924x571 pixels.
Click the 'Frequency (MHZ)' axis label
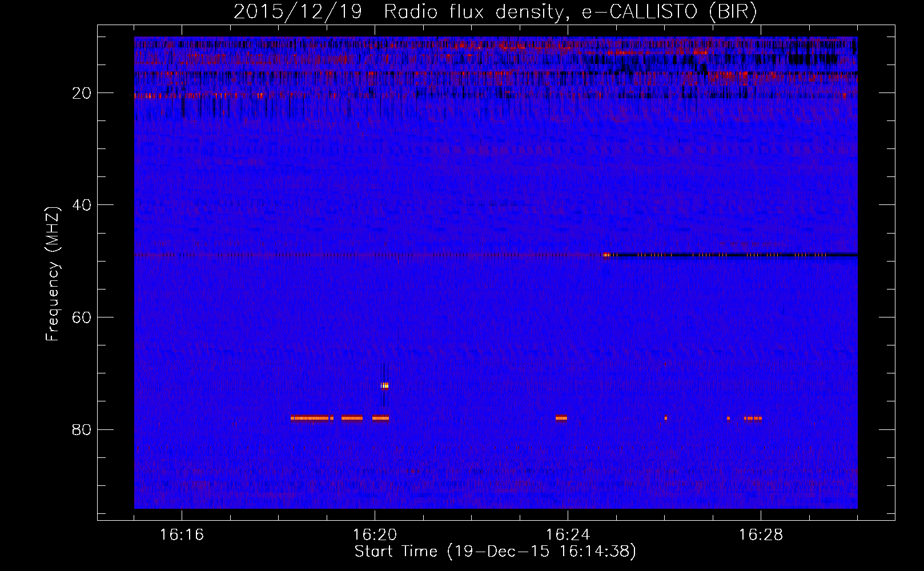point(53,274)
